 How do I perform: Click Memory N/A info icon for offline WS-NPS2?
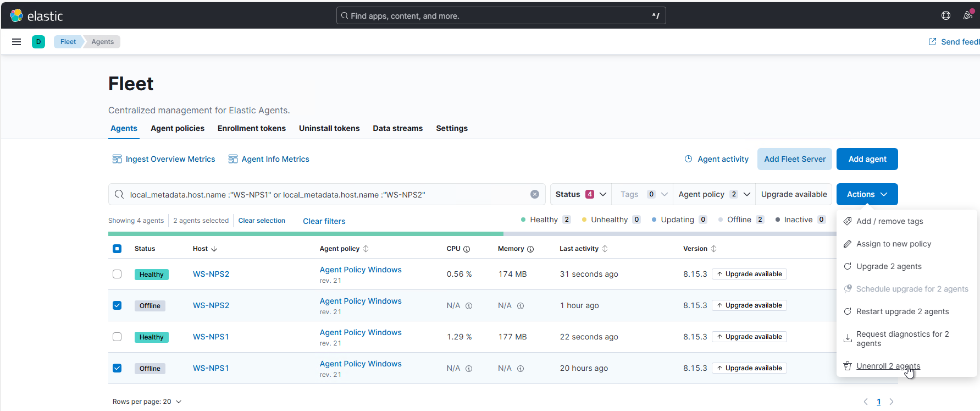tap(521, 306)
